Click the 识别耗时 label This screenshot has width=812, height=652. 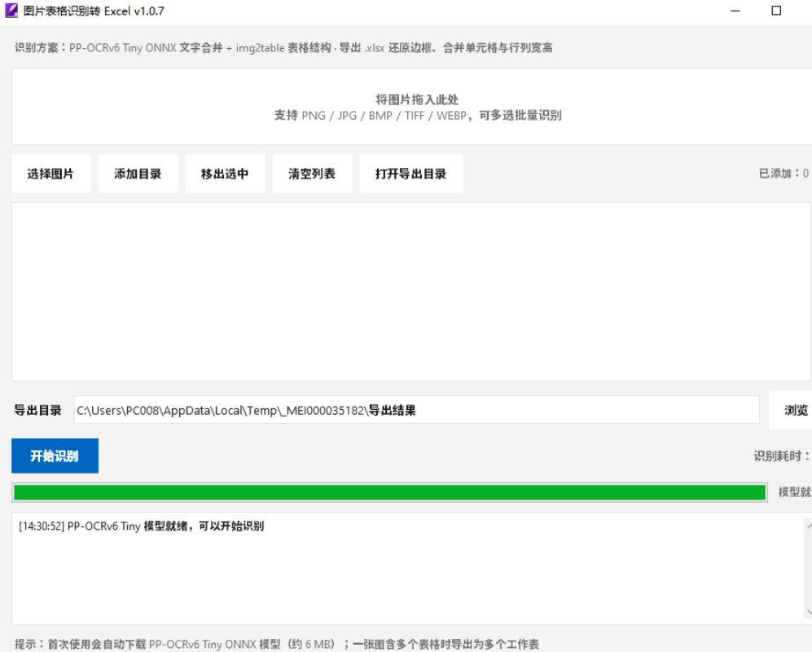click(x=781, y=456)
